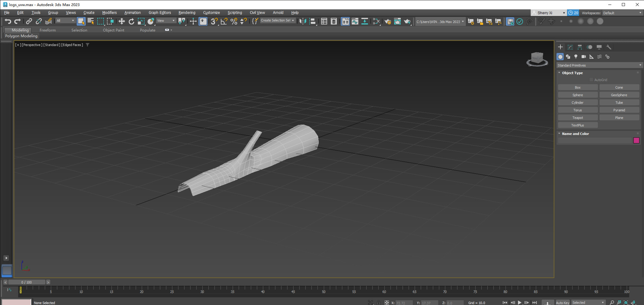Viewport: 644px width, 305px height.
Task: Collapse the Object Type rollout
Action: pos(572,73)
